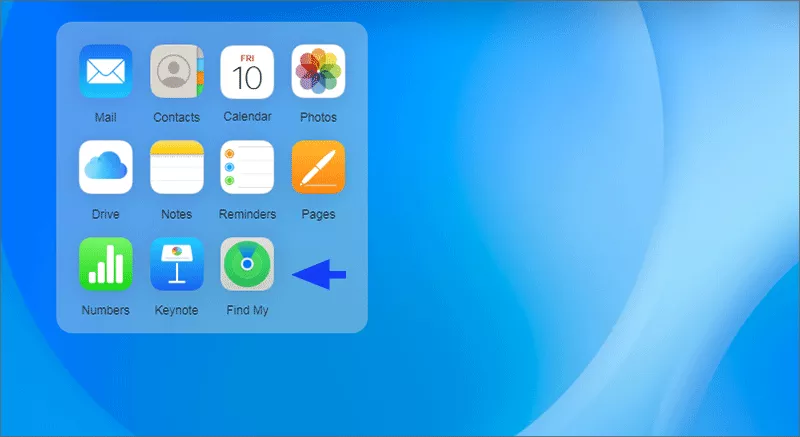Click the "Keynote" text label
The height and width of the screenshot is (437, 800).
177,310
